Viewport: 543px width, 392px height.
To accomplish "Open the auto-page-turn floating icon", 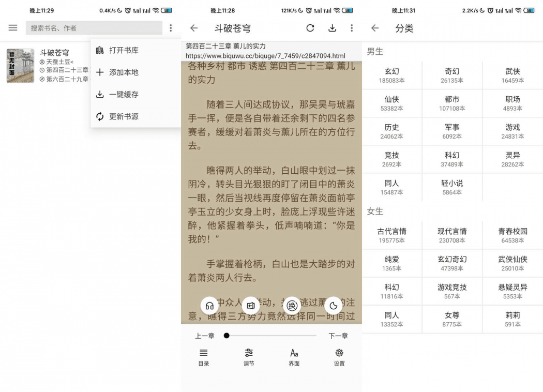I will point(251,306).
